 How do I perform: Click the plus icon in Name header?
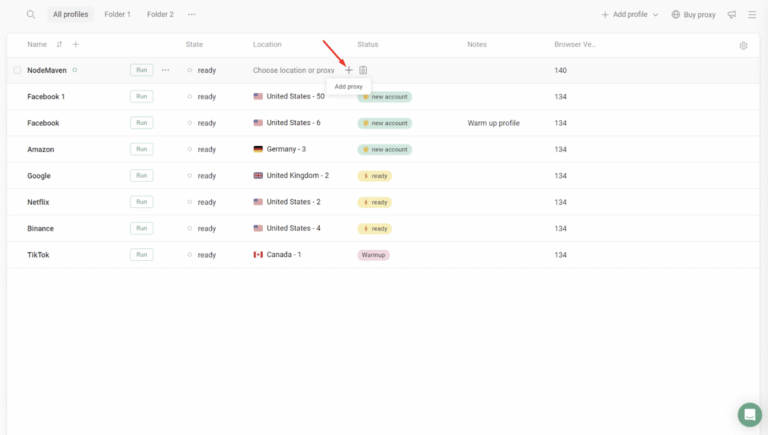pos(76,44)
